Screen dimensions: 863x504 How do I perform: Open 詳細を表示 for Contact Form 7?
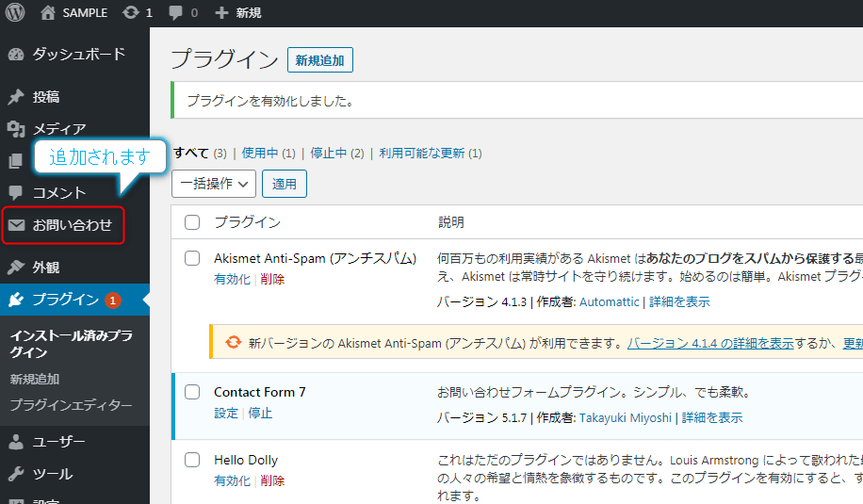coord(712,418)
